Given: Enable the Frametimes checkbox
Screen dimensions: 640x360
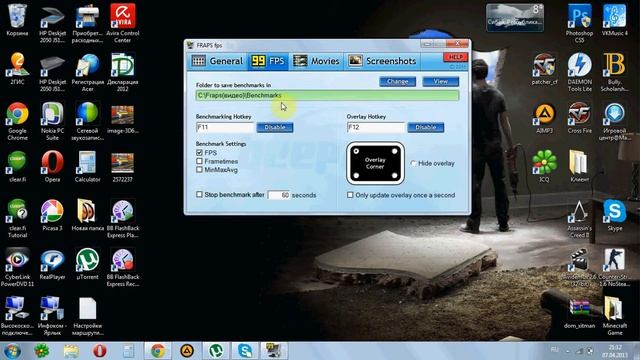Looking at the screenshot, I should pos(199,161).
